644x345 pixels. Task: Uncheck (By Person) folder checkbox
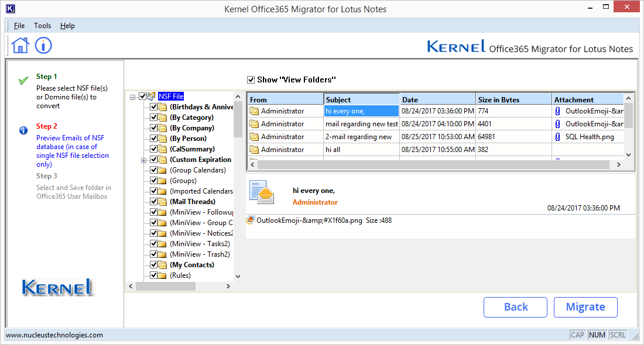[x=153, y=138]
